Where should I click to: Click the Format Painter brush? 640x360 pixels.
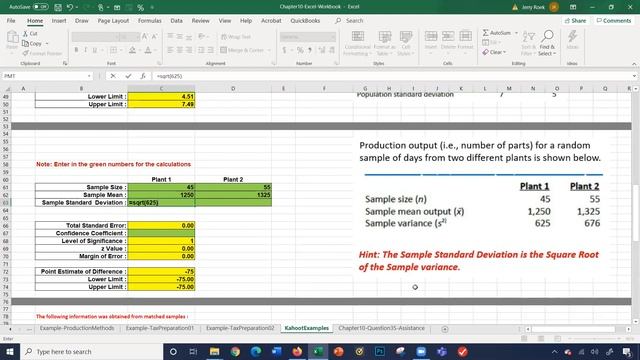42,53
